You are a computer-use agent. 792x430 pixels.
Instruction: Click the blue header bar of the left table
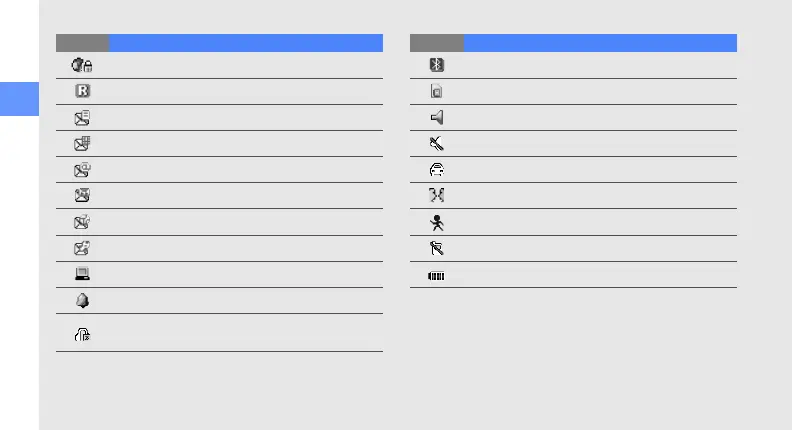[x=245, y=43]
